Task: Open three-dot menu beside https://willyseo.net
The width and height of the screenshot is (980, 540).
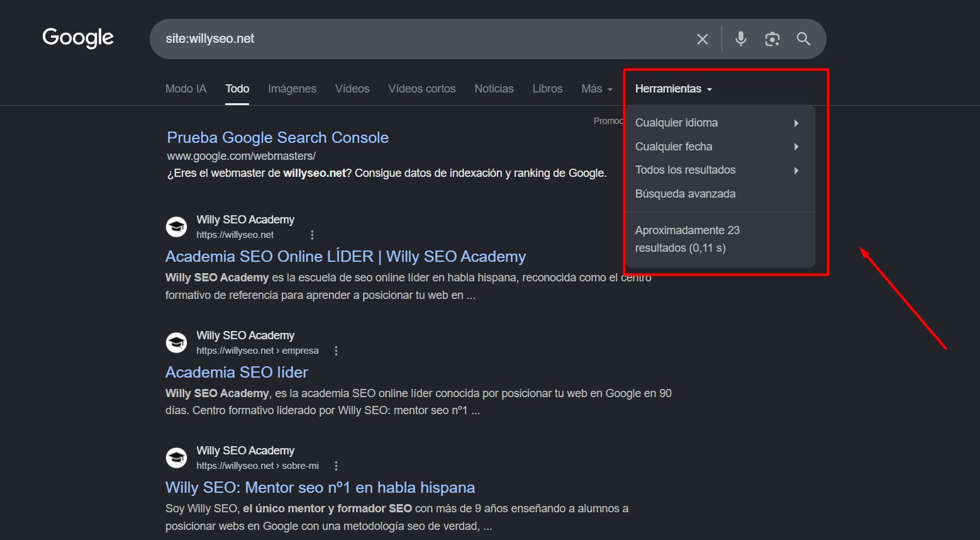Action: 312,235
